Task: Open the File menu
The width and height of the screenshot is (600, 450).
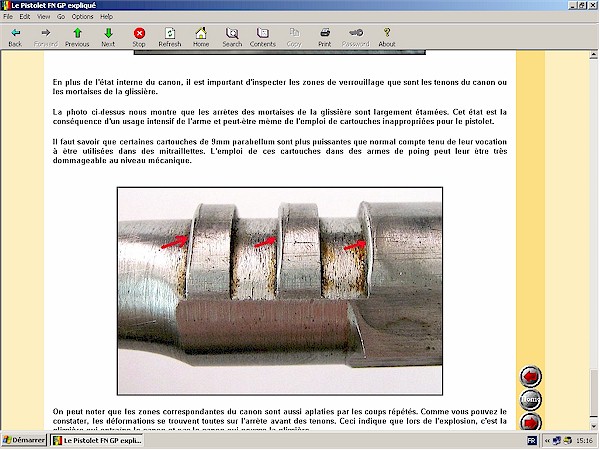Action: pyautogui.click(x=8, y=16)
